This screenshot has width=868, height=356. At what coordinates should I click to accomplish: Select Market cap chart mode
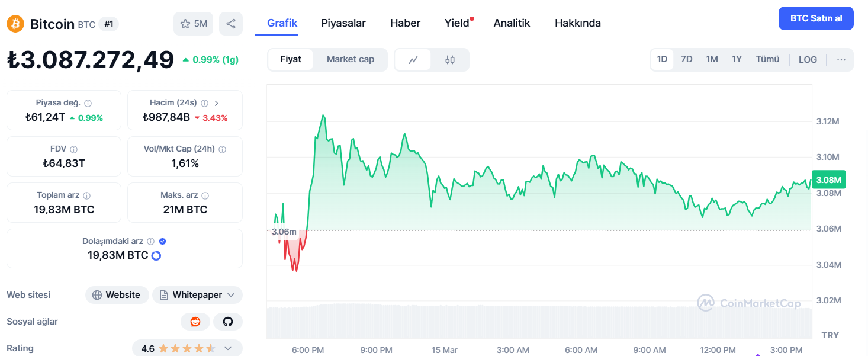click(x=351, y=59)
